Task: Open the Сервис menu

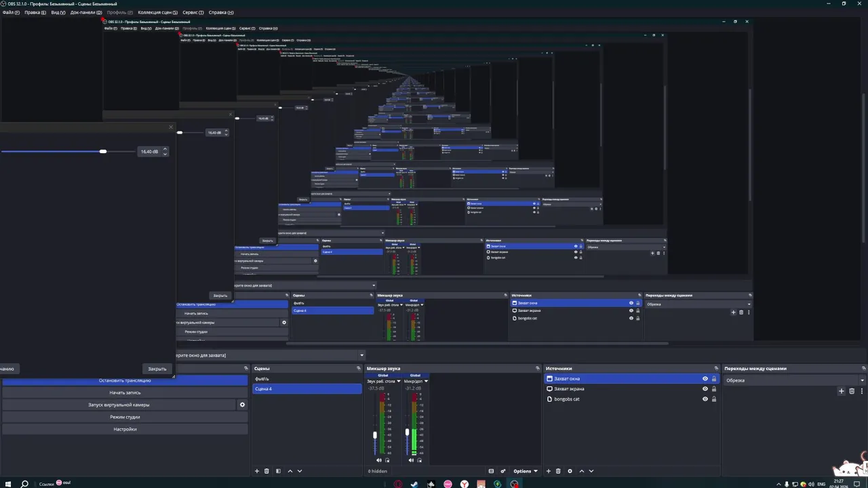Action: (x=193, y=12)
